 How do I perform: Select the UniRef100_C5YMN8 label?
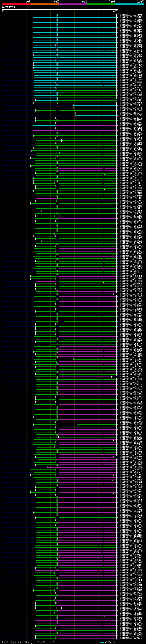point(131,77)
